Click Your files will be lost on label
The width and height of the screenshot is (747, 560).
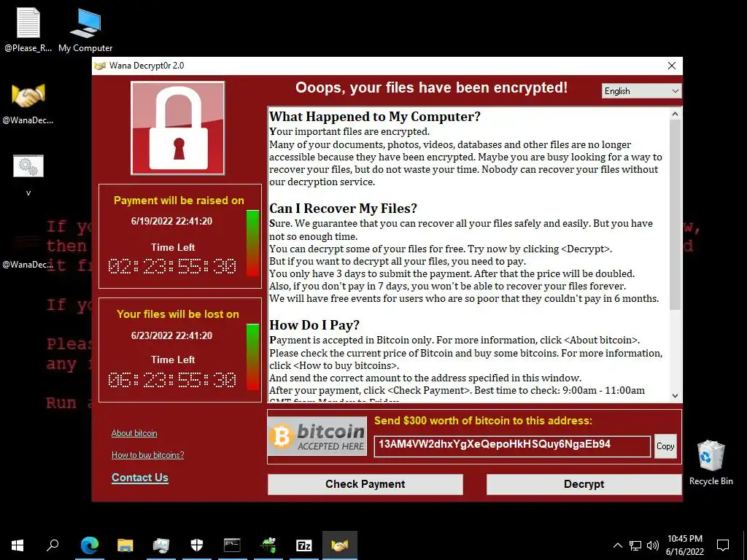pos(178,314)
